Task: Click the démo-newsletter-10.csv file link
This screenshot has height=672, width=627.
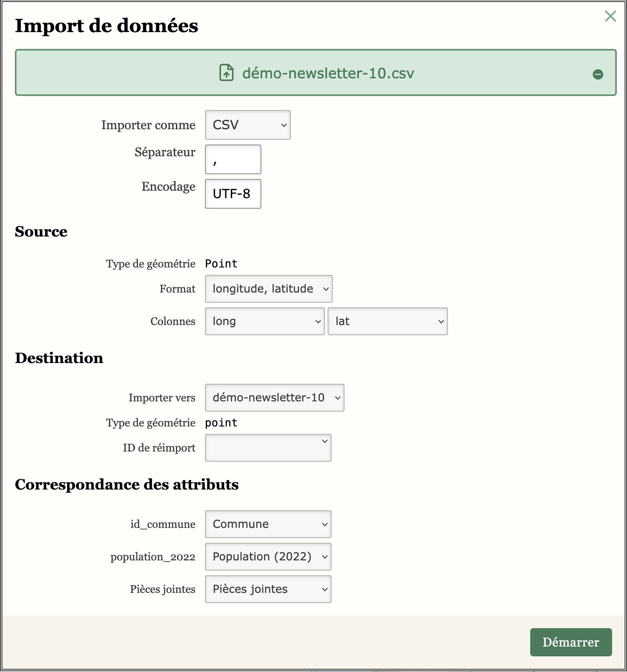Action: coord(328,73)
